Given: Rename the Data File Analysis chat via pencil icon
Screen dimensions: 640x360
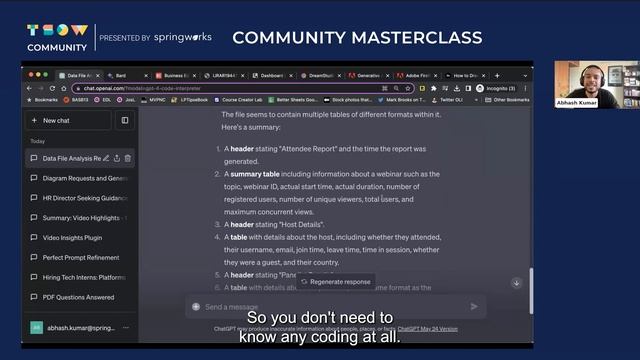Looking at the screenshot, I should click(x=106, y=158).
